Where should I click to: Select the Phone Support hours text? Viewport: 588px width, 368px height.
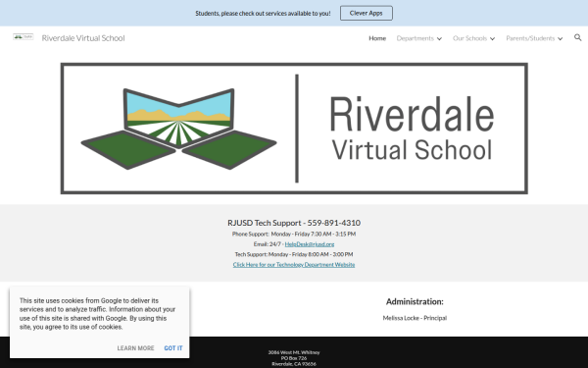[x=294, y=234]
